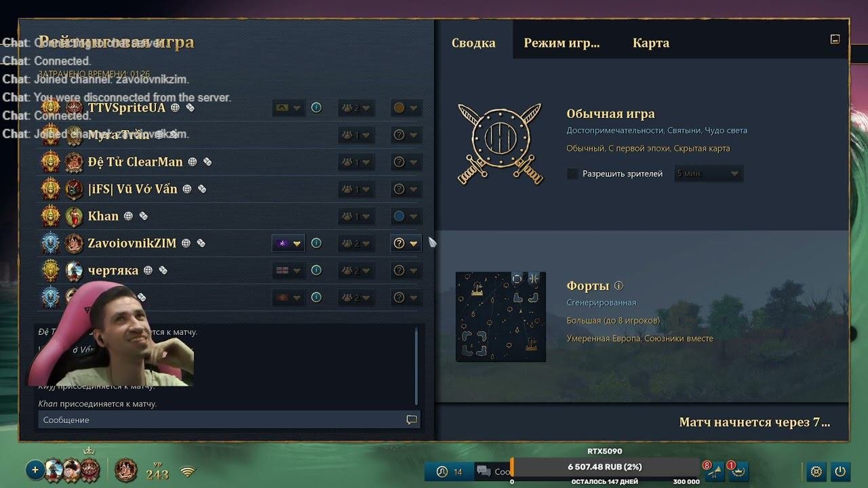Select the Сводка tab
This screenshot has height=488, width=868.
tap(473, 43)
